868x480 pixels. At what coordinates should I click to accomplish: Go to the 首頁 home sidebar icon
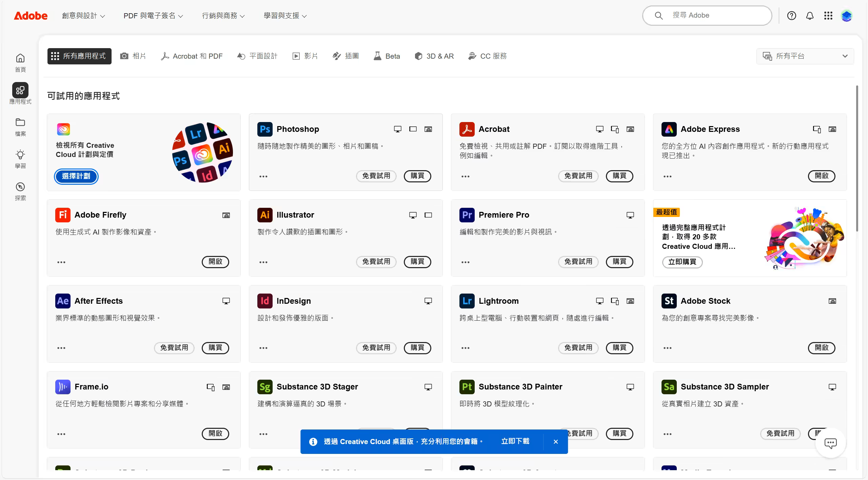point(20,58)
